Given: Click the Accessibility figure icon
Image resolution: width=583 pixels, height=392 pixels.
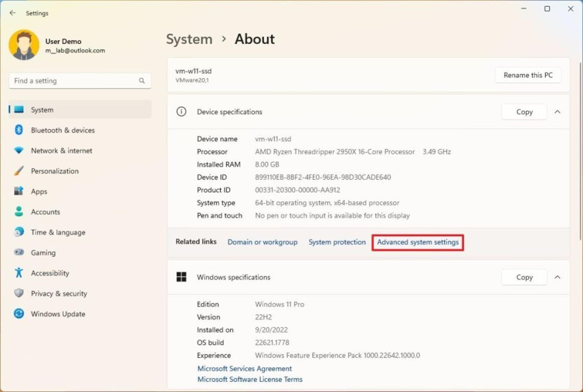Looking at the screenshot, I should (19, 273).
